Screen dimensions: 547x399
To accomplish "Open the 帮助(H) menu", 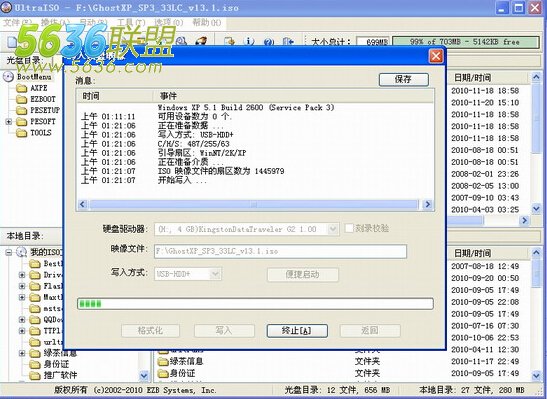I will pos(207,23).
